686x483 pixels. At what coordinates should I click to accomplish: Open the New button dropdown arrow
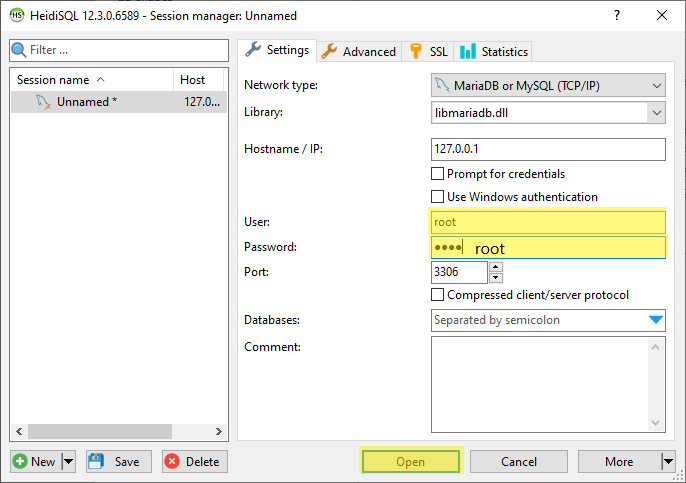(x=68, y=461)
